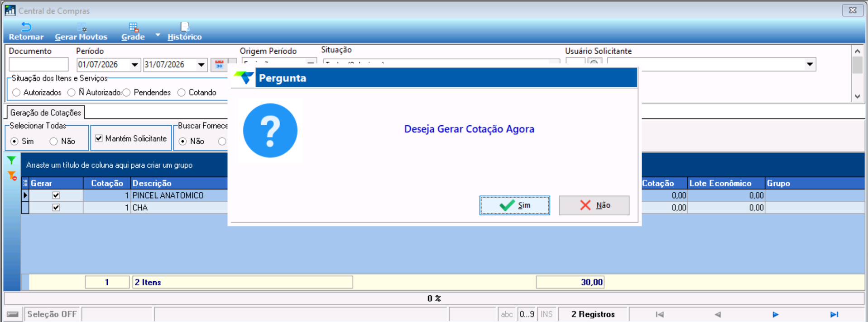Viewport: 868px width, 322px height.
Task: Select the Pendentes radio button
Action: click(x=126, y=92)
